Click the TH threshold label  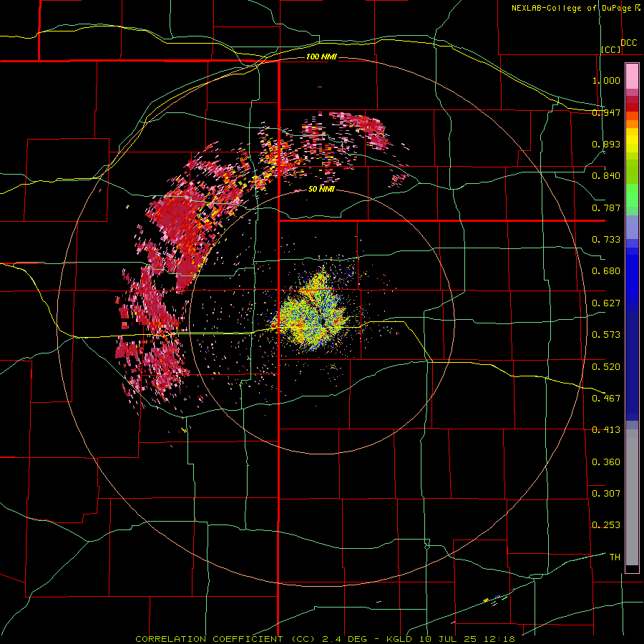pos(615,557)
